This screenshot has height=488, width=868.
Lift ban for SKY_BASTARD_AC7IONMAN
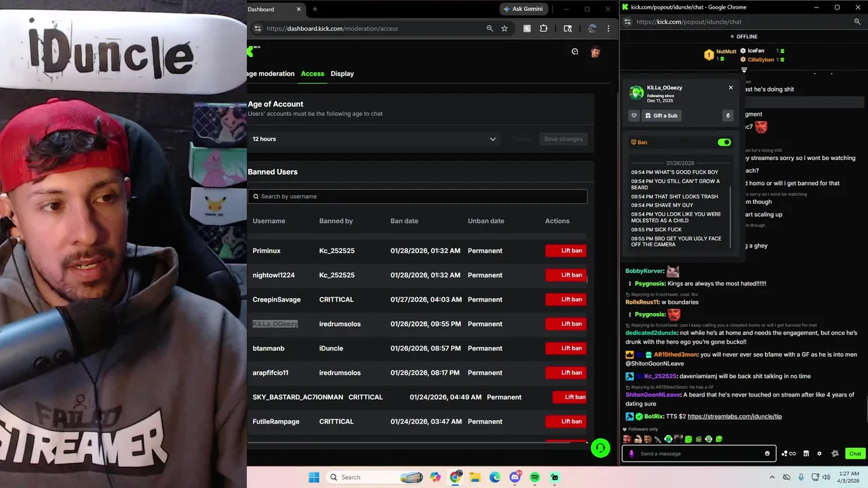(570, 397)
